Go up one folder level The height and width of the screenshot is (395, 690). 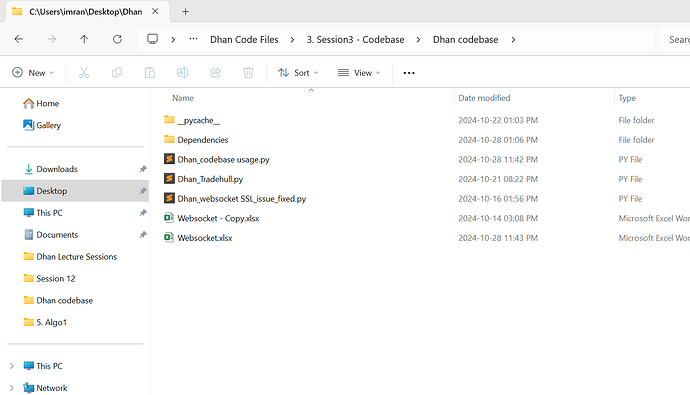coord(84,39)
